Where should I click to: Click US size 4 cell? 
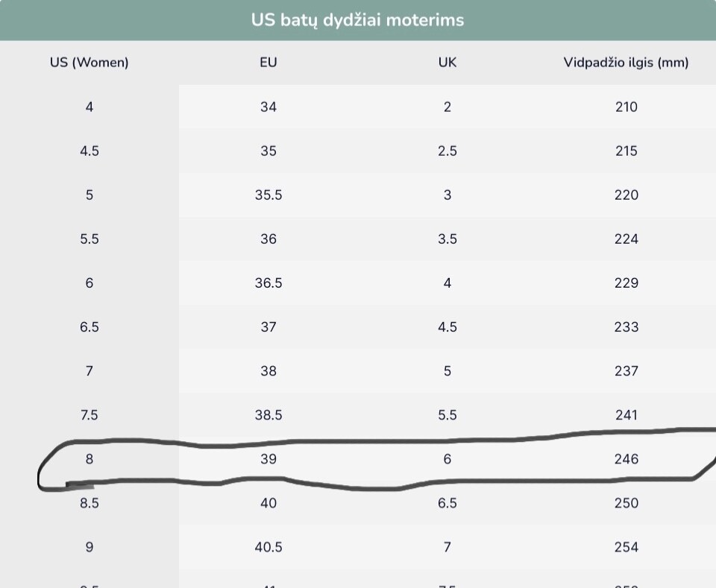89,107
